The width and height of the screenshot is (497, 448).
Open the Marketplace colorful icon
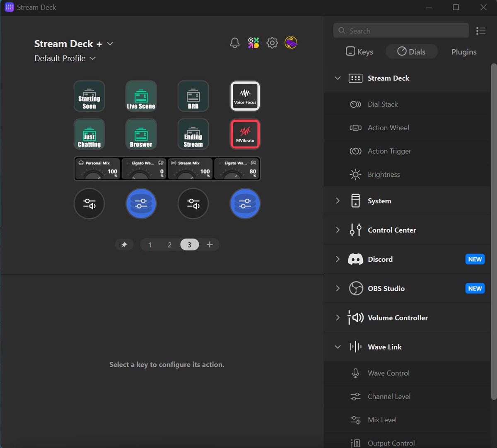[x=253, y=43]
